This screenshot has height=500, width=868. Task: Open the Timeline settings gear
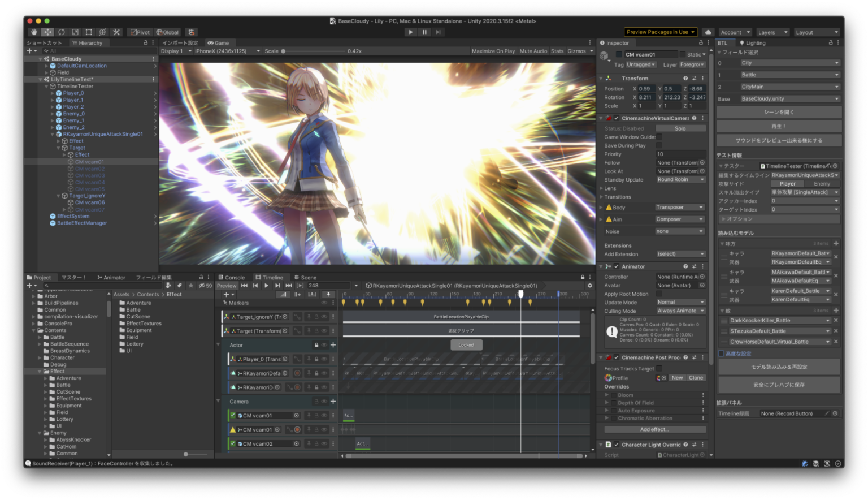[589, 286]
